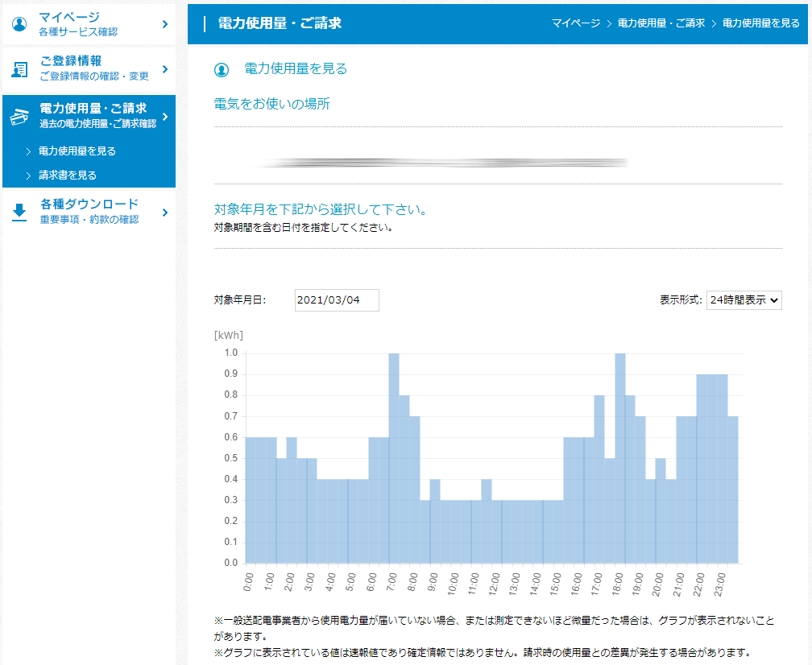The width and height of the screenshot is (812, 665).
Task: Click the My Page person icon
Action: 19,24
